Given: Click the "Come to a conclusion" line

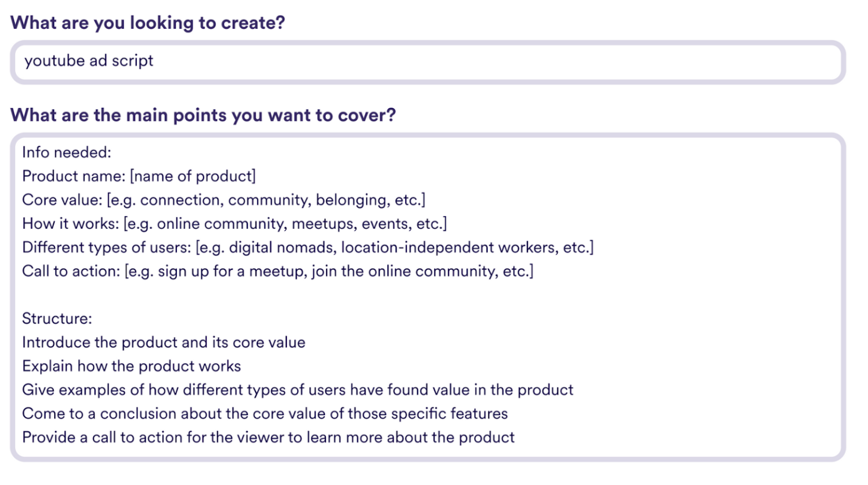Looking at the screenshot, I should 265,413.
